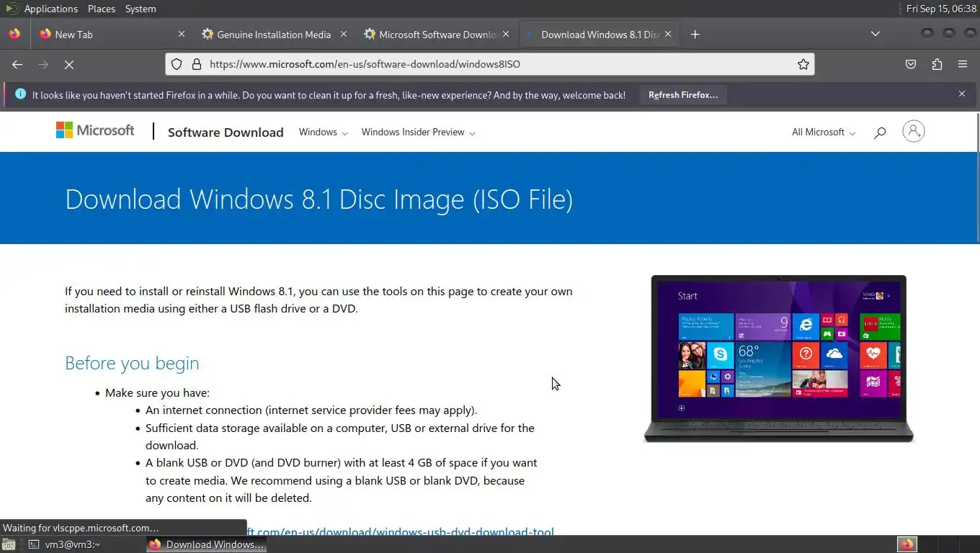
Task: Open the Places menu
Action: pos(102,9)
